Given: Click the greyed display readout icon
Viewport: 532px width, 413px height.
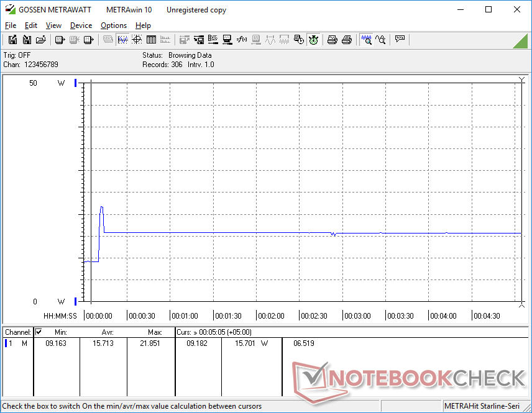Looking at the screenshot, I should [x=256, y=40].
